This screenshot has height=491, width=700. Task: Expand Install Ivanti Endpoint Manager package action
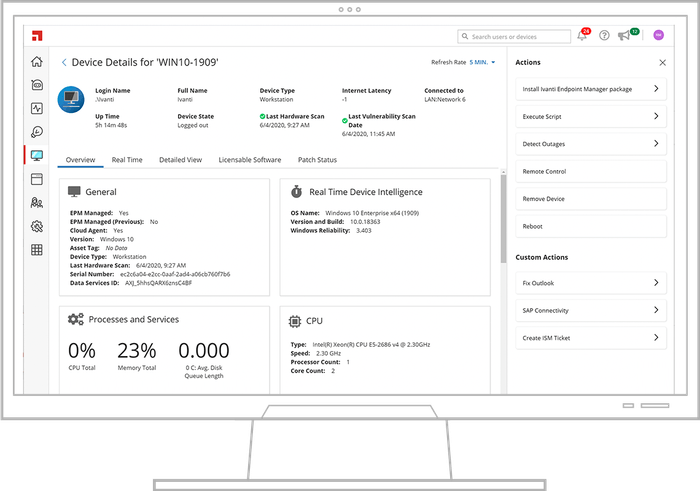590,89
